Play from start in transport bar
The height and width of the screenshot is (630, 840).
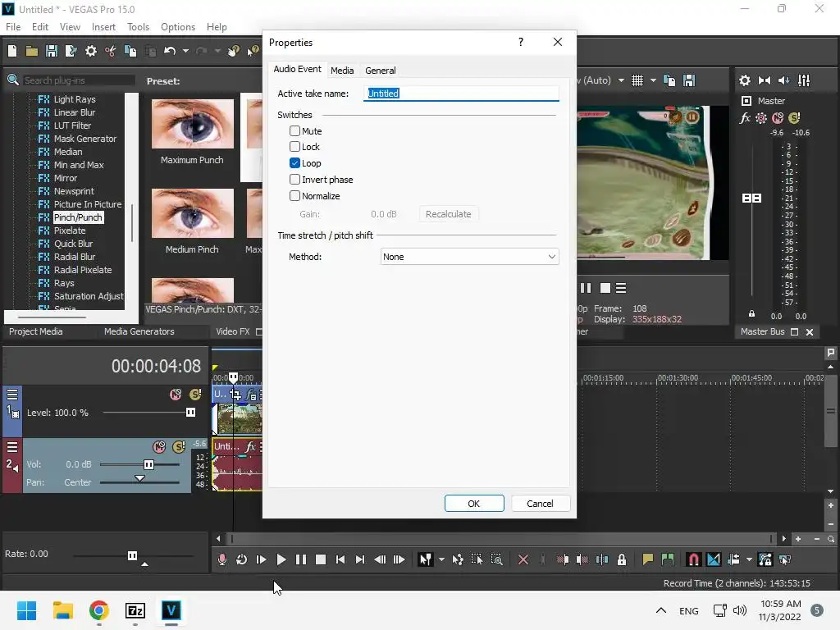(262, 559)
